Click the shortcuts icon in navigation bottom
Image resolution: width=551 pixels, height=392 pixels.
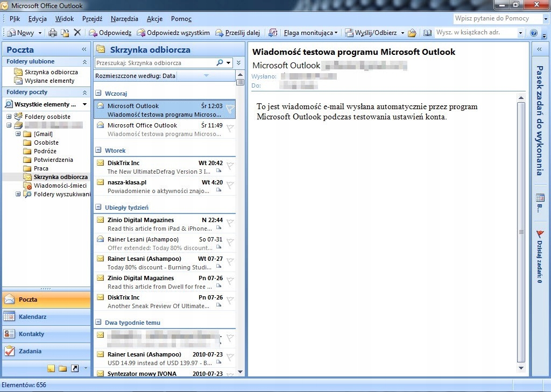pyautogui.click(x=75, y=368)
